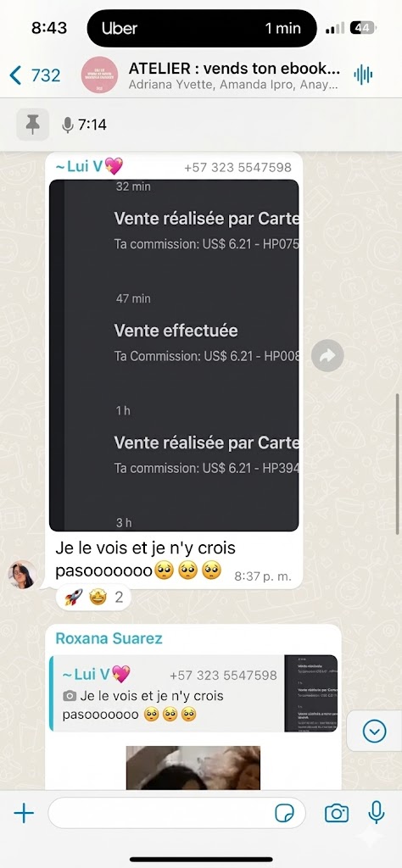Viewport: 402px width, 868px height.
Task: Open Roxana Suarez's attached image
Action: [193, 768]
